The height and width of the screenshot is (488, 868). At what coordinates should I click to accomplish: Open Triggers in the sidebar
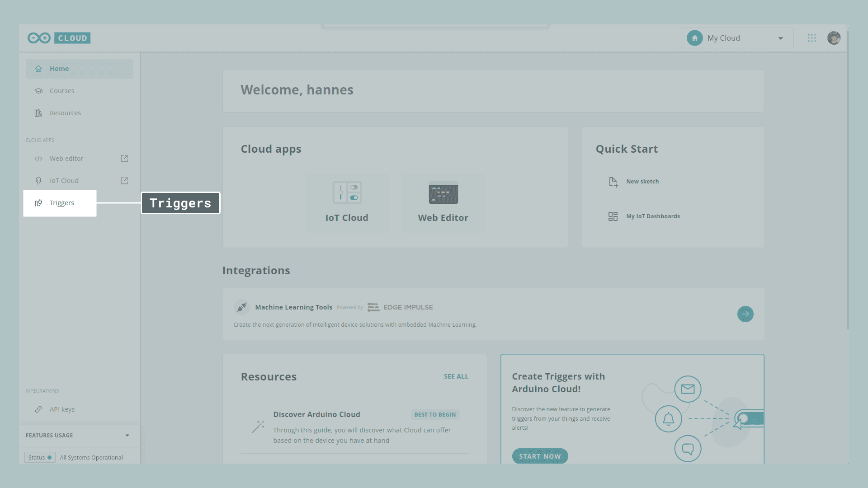[61, 203]
